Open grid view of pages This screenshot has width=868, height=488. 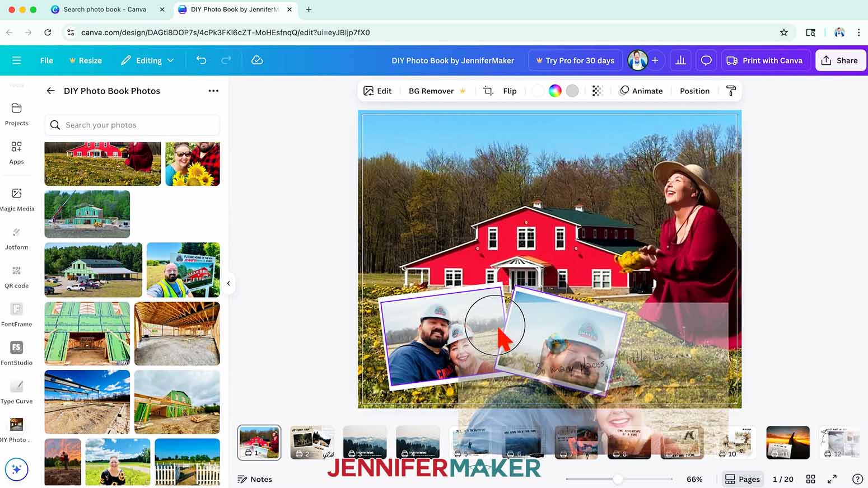pyautogui.click(x=810, y=479)
